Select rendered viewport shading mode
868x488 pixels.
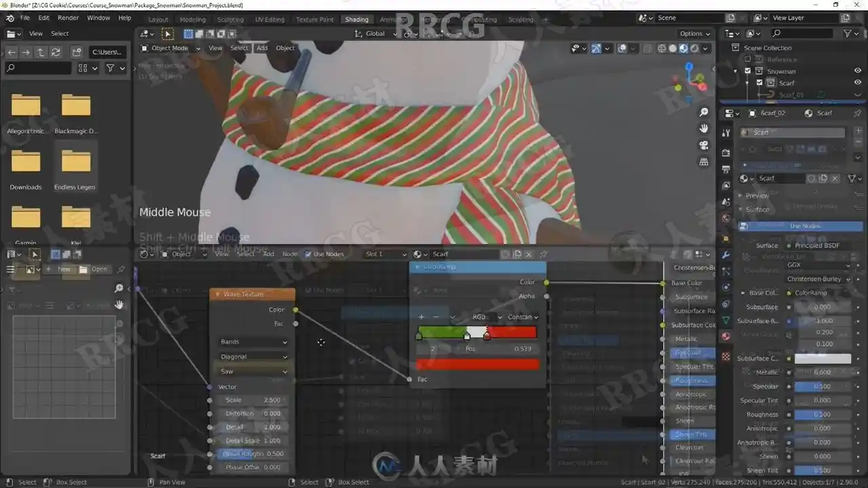694,48
